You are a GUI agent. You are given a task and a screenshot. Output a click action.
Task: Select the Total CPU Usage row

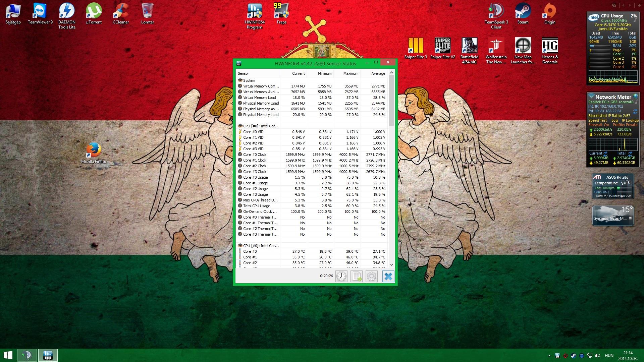click(x=312, y=206)
